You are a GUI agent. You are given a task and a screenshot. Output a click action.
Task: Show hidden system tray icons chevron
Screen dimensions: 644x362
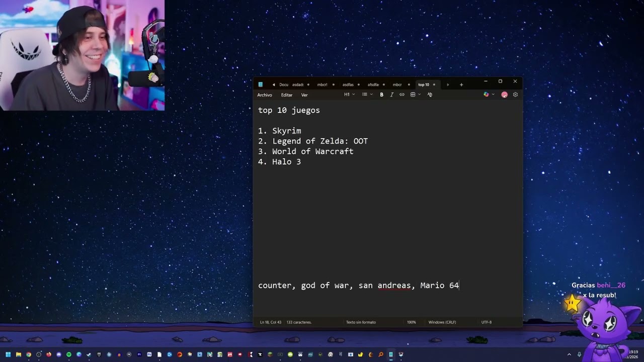pos(569,354)
